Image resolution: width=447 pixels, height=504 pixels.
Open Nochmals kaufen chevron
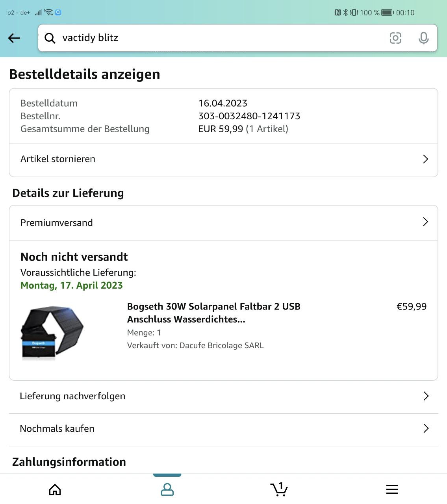click(426, 428)
